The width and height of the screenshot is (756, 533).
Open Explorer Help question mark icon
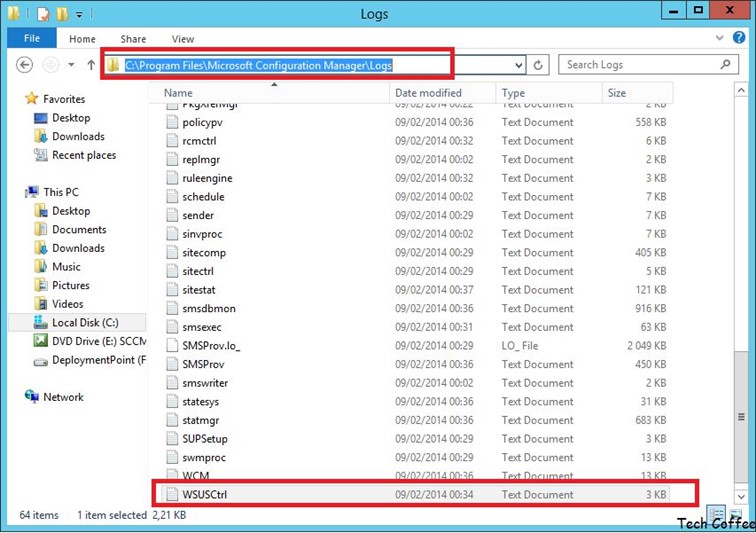[x=739, y=38]
